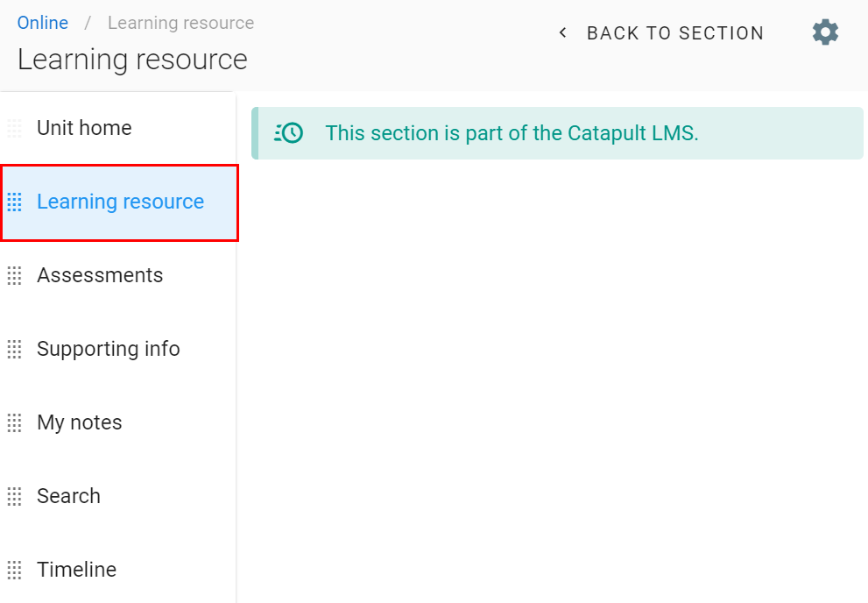
Task: Select Search from the sidebar
Action: tap(118, 497)
